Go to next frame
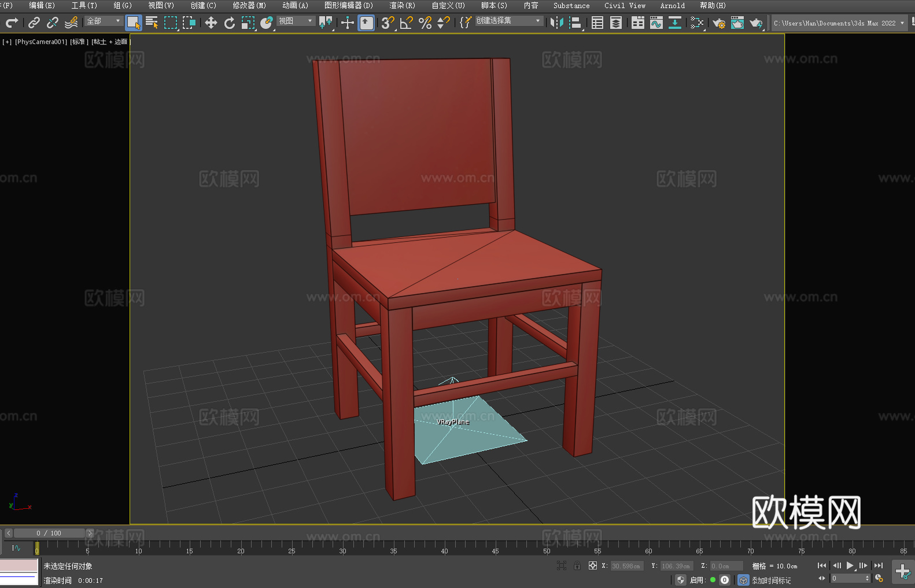 pyautogui.click(x=863, y=565)
